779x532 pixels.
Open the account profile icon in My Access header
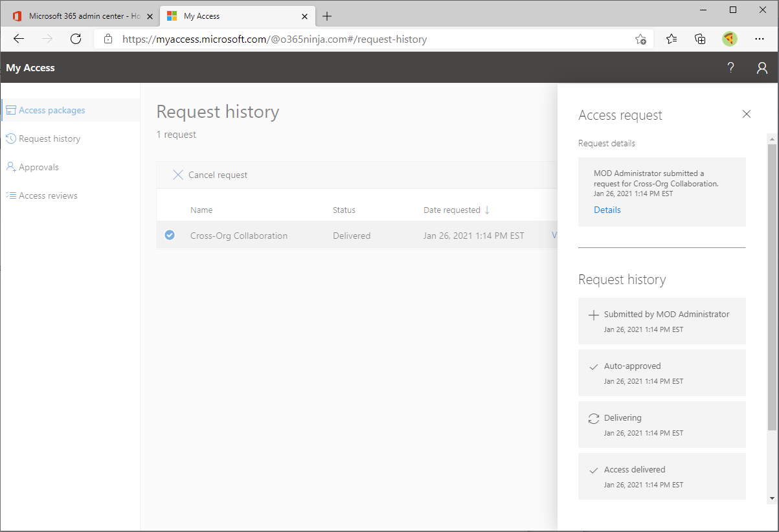point(762,67)
